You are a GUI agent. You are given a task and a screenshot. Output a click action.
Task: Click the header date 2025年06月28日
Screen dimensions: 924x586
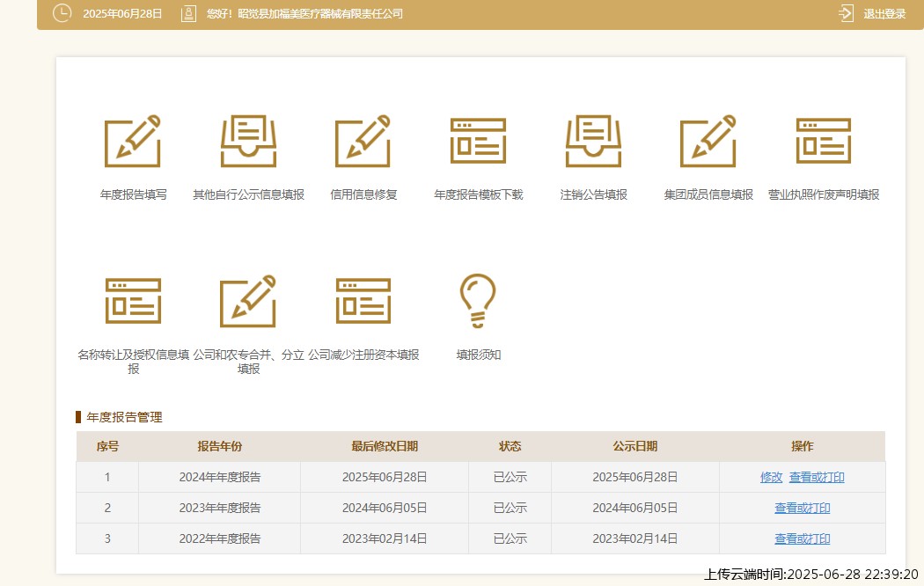tap(122, 13)
